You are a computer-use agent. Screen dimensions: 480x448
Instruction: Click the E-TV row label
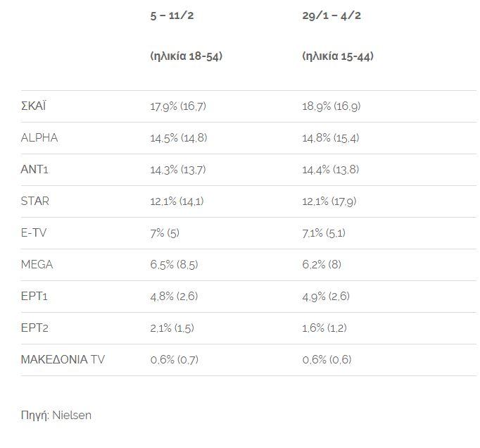(34, 233)
